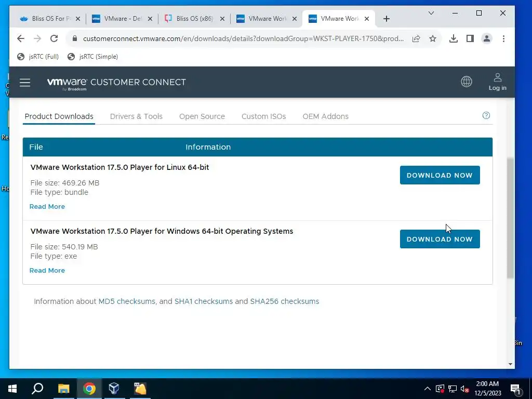Screen dimensions: 532x399
Task: Select the Product Downloads tab
Action: coord(59,116)
